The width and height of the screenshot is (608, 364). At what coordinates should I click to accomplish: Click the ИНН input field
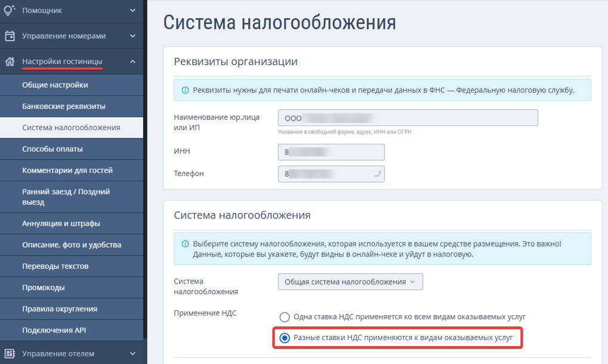click(331, 152)
